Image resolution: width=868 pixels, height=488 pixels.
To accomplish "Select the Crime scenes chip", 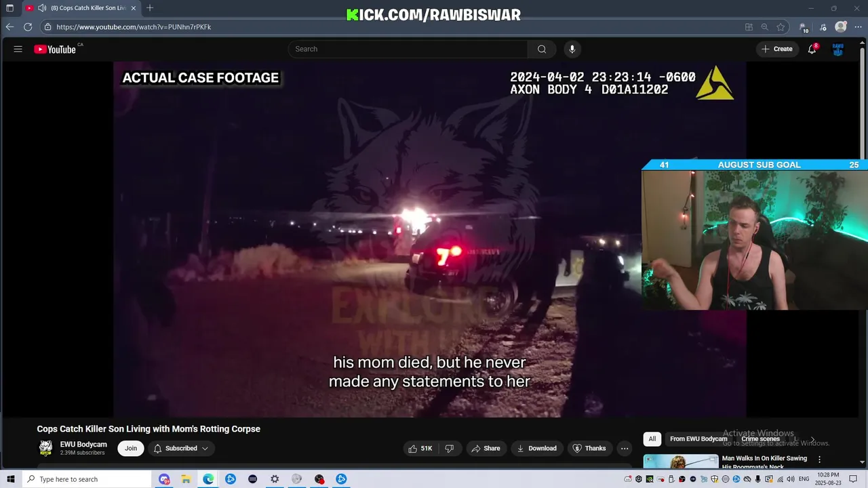I will pos(760,439).
